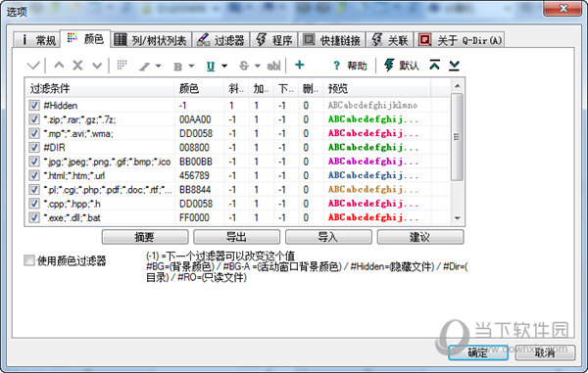Open the 快捷链接 tab
This screenshot has height=373, width=588.
point(331,40)
